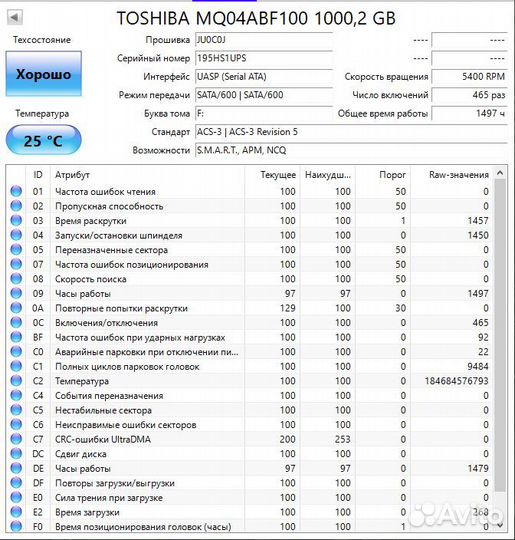Click Повторные попытки раскрутки attribute name
Image resolution: width=515 pixels, height=540 pixels.
(121, 308)
